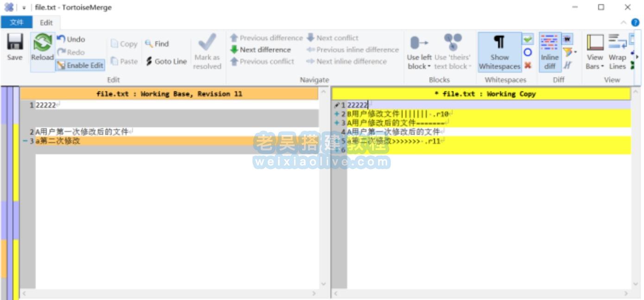The width and height of the screenshot is (644, 300).
Task: Click the Save floppy disk icon
Action: 15,48
